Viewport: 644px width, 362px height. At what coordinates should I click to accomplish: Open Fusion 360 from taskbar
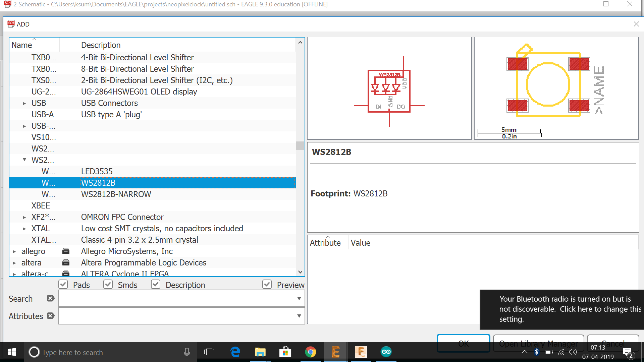click(x=361, y=352)
